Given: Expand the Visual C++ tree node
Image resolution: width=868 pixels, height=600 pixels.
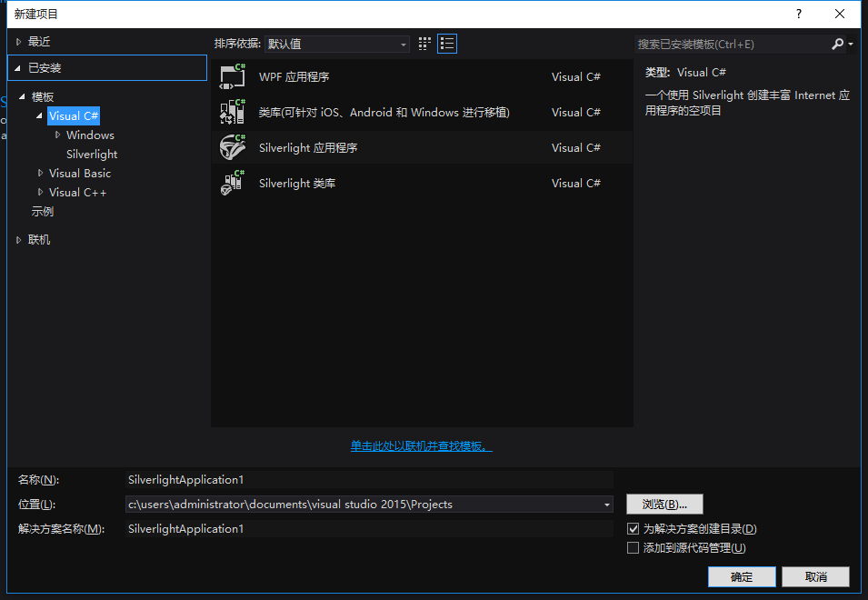Looking at the screenshot, I should coord(40,192).
